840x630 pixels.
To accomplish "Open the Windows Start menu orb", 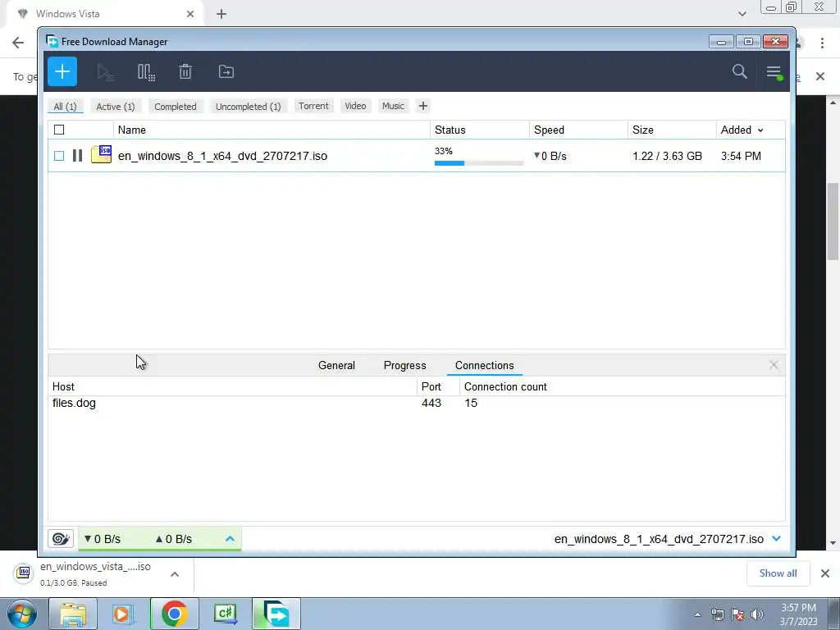I will coord(21,614).
